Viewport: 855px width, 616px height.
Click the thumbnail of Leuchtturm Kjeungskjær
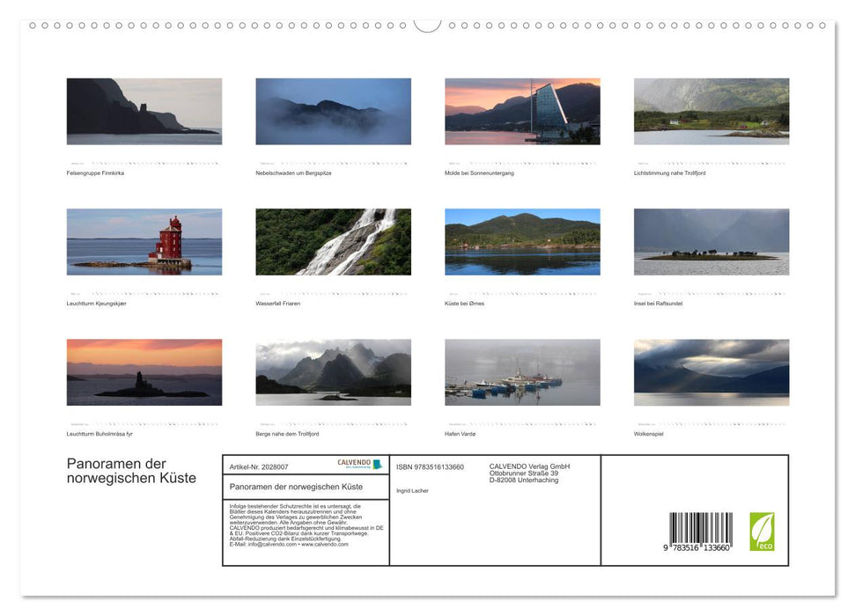(x=144, y=241)
